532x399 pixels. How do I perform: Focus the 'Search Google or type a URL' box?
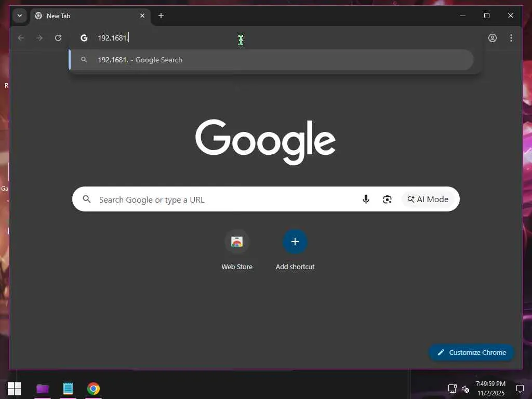tap(265, 199)
